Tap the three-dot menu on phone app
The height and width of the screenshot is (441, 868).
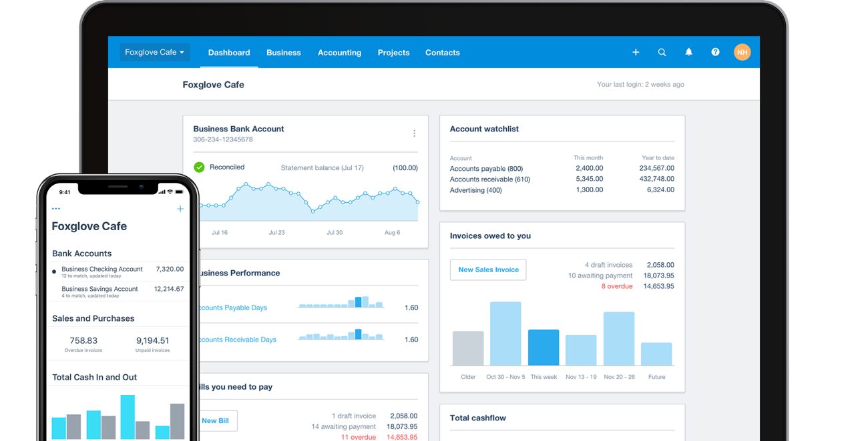(56, 209)
